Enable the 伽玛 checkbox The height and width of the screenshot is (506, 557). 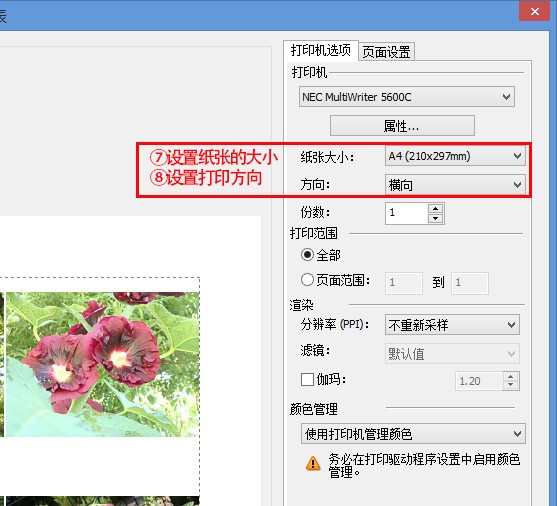click(x=307, y=379)
